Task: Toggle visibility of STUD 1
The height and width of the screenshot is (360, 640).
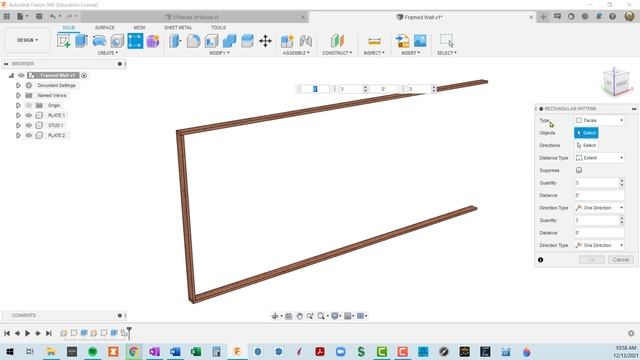Action: (29, 125)
